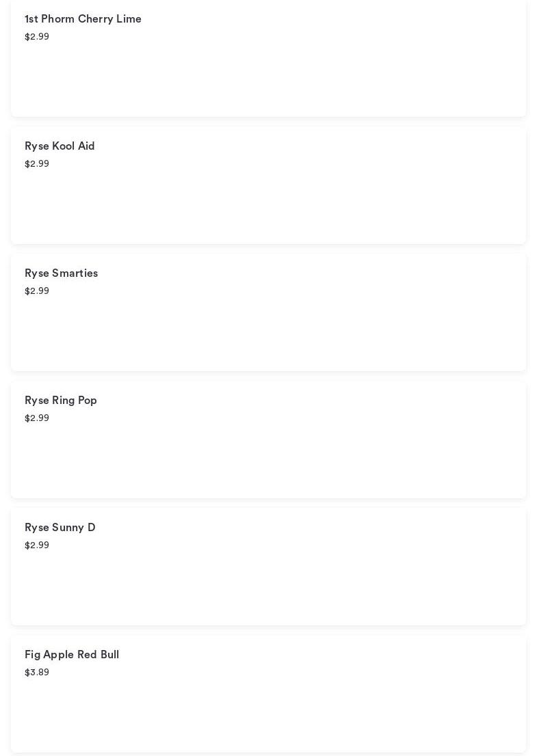
Task: Click empty area of 1st Phorm Cherry Lime card
Action: pos(308,75)
